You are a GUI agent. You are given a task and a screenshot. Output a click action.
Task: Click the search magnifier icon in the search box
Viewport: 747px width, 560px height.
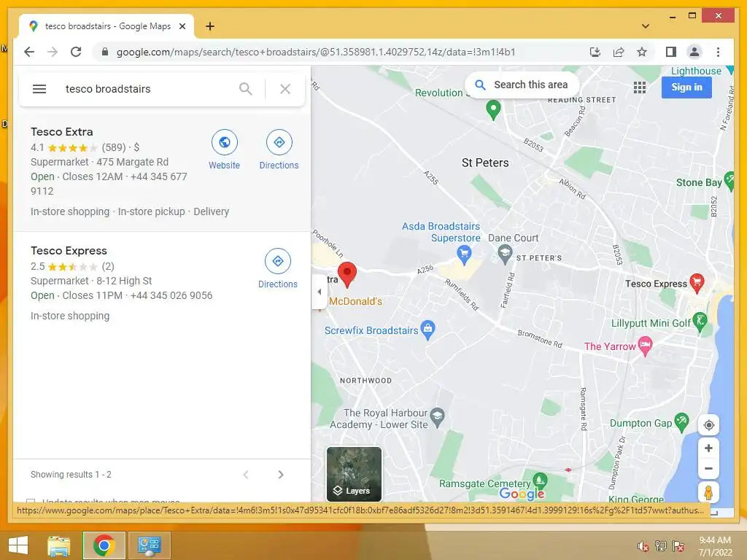(x=245, y=89)
